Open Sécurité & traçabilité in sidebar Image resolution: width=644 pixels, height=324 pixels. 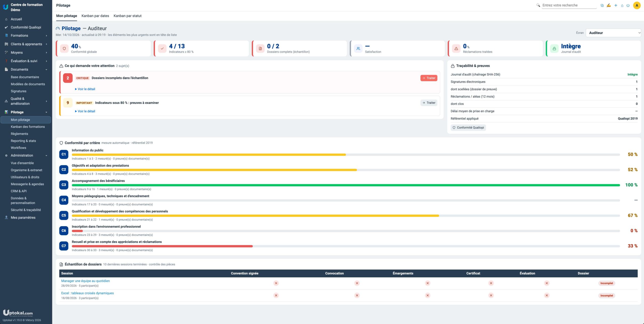tap(26, 210)
